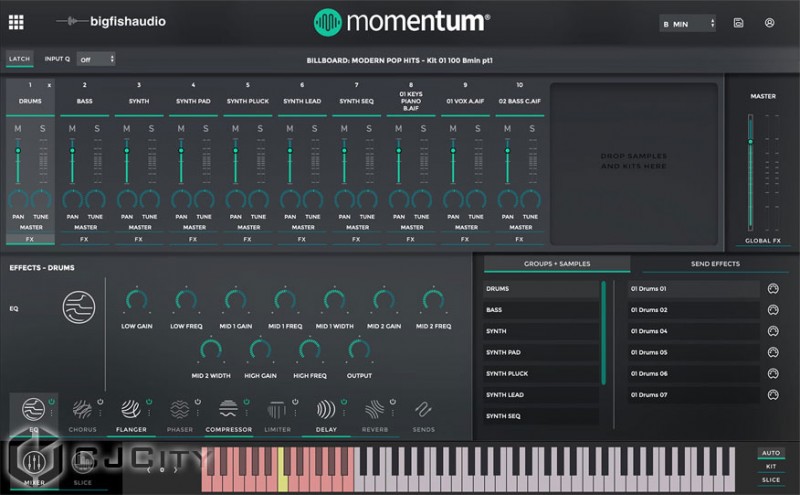Image resolution: width=800 pixels, height=495 pixels.
Task: Toggle the Compressor power button
Action: click(x=246, y=402)
